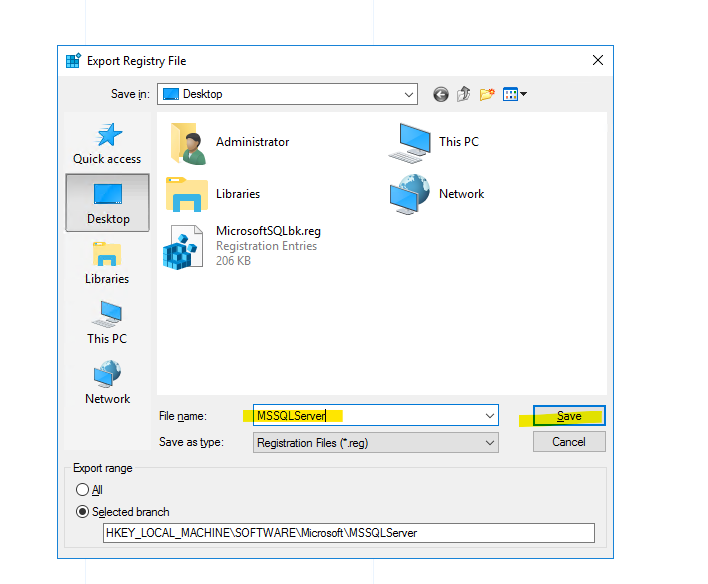The height and width of the screenshot is (584, 708).
Task: Open the View Menu dropdown arrow
Action: [523, 94]
